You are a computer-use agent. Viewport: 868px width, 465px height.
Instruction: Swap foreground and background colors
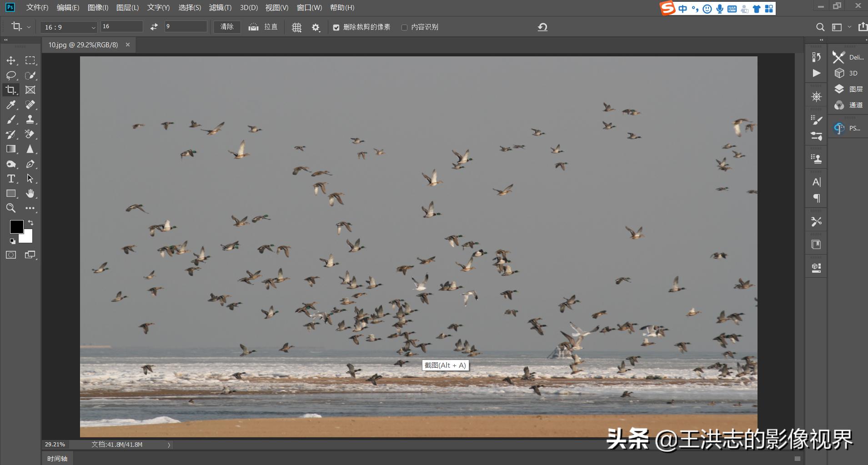tap(30, 222)
